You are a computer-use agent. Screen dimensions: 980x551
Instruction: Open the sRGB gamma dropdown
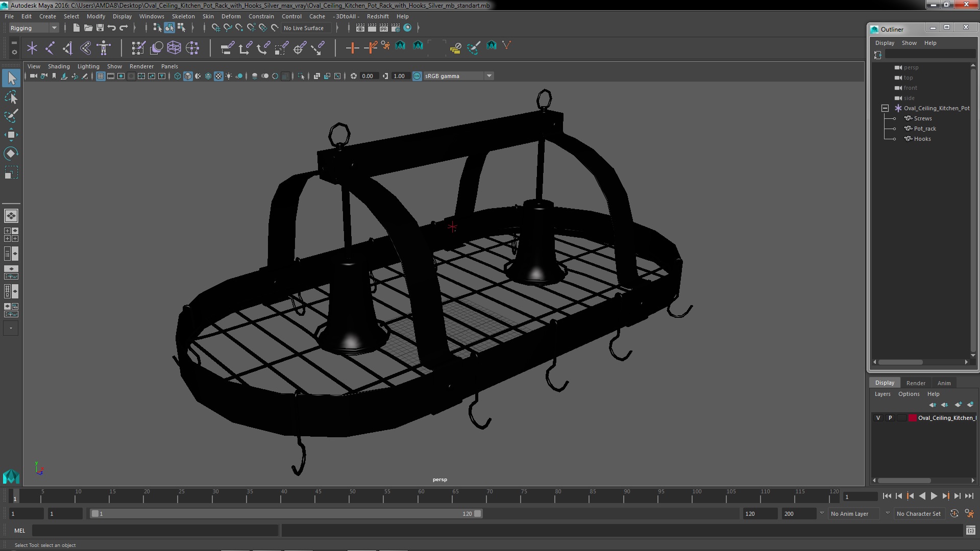pyautogui.click(x=488, y=76)
